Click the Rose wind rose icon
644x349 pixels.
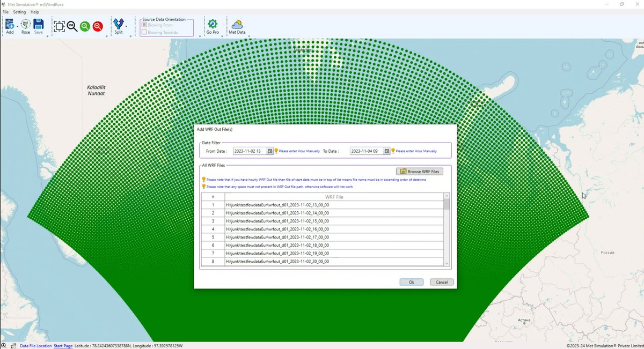click(x=25, y=25)
